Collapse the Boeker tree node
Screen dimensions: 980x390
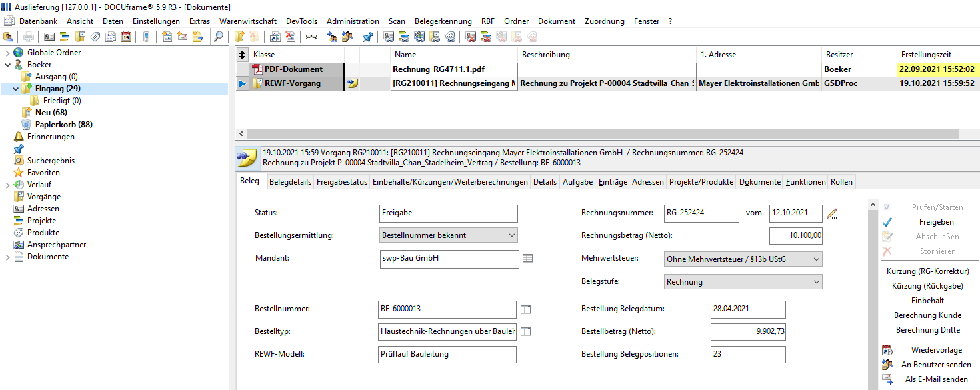pyautogui.click(x=7, y=65)
